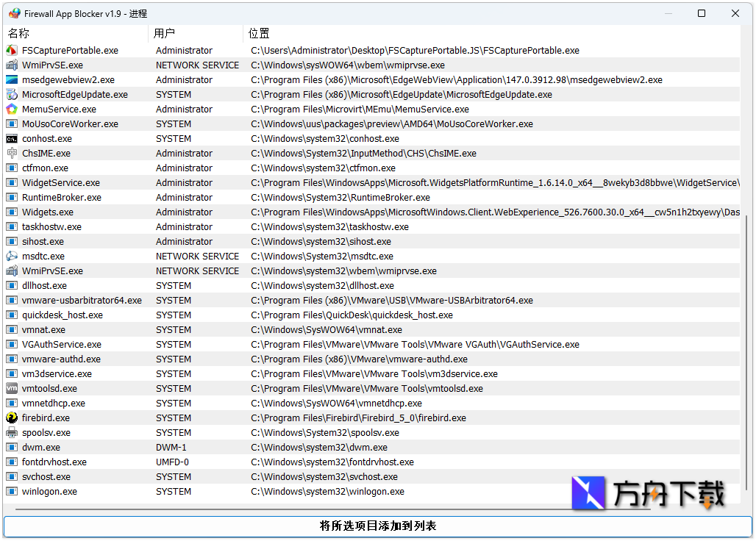Click the msdtc.exe icon

coord(12,257)
